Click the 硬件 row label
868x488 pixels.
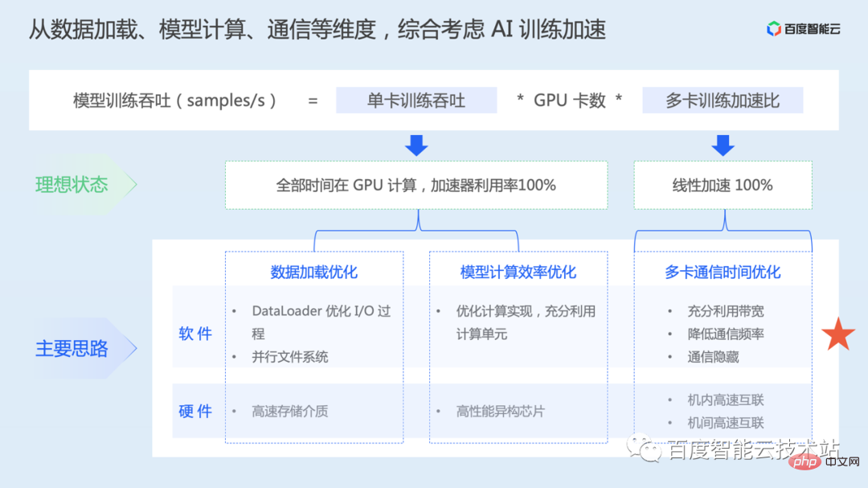pyautogui.click(x=195, y=411)
